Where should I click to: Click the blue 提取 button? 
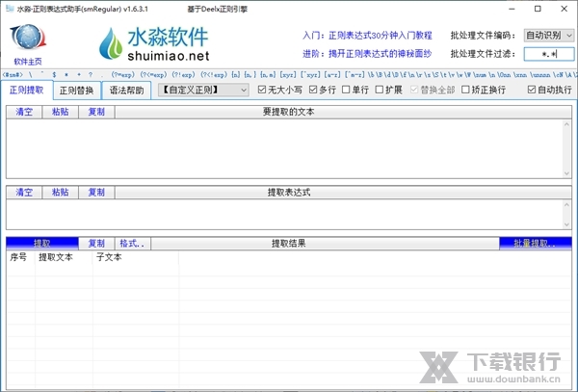point(43,243)
